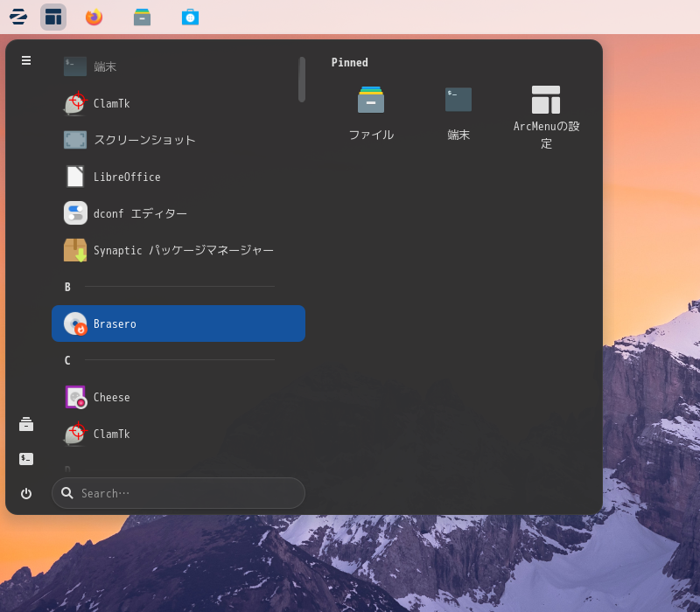Click the files shortcut in left sidebar
This screenshot has height=612, width=700.
(x=26, y=424)
